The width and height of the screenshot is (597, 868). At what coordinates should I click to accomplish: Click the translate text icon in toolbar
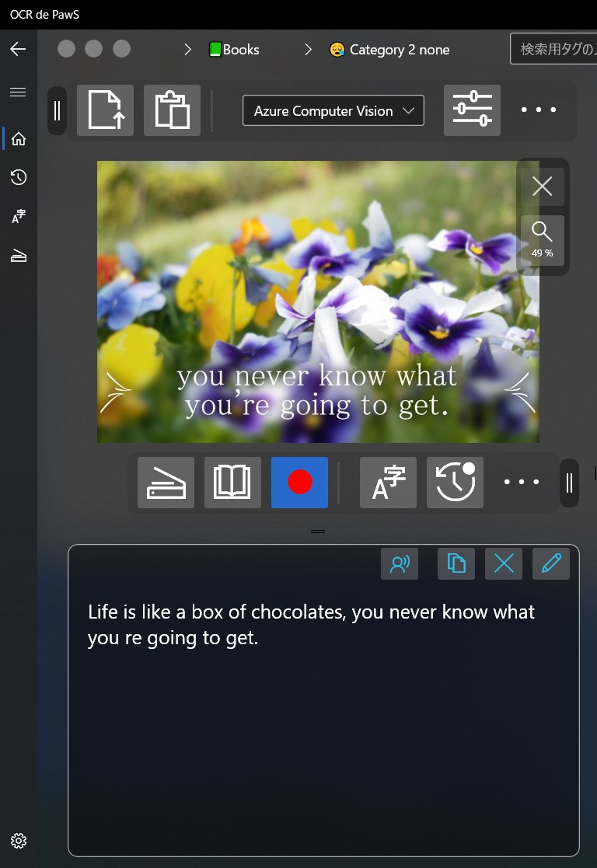coord(388,483)
